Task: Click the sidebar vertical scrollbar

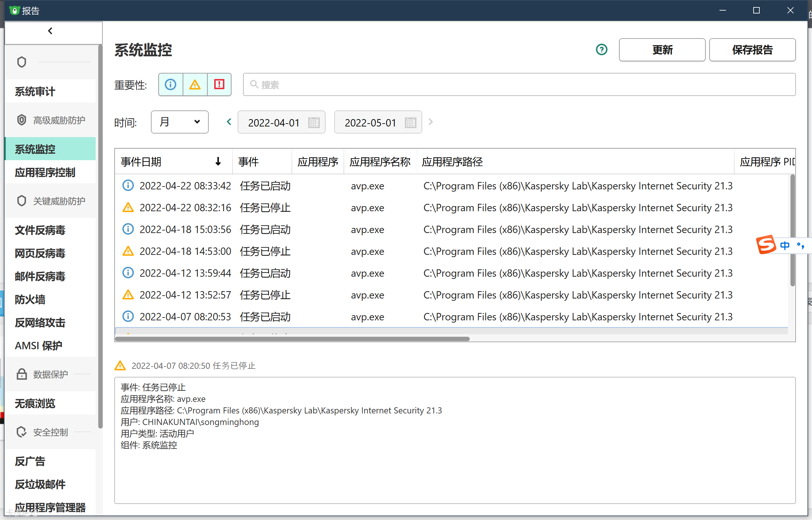Action: click(x=100, y=236)
